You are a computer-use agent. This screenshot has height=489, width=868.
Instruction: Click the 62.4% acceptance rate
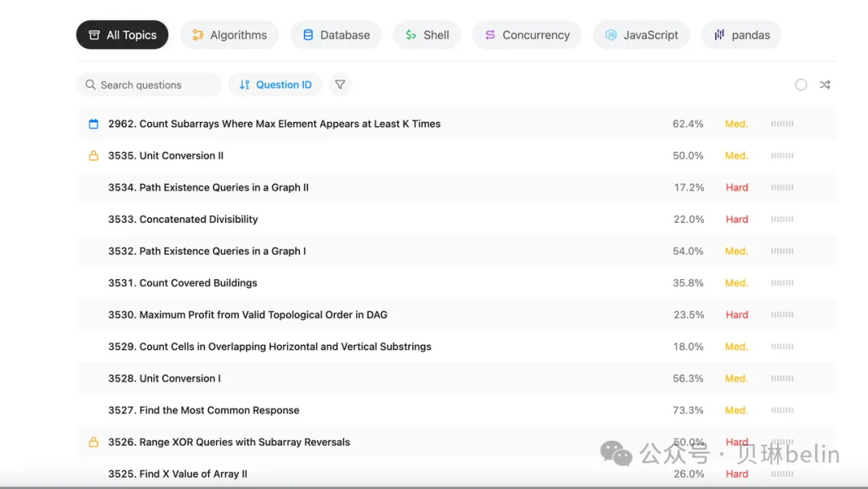click(x=688, y=124)
